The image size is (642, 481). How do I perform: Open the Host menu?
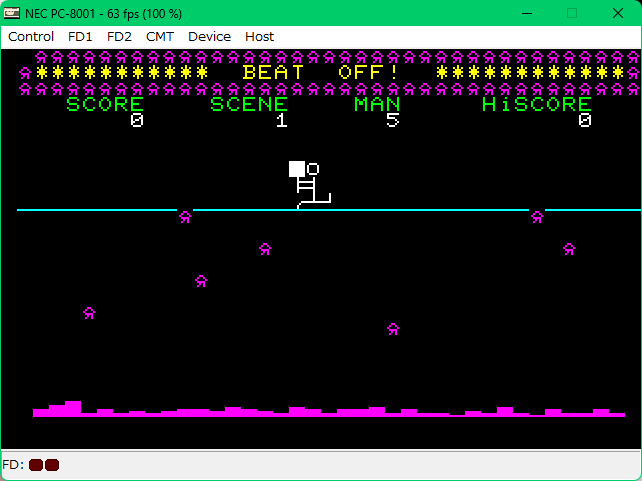pyautogui.click(x=260, y=37)
